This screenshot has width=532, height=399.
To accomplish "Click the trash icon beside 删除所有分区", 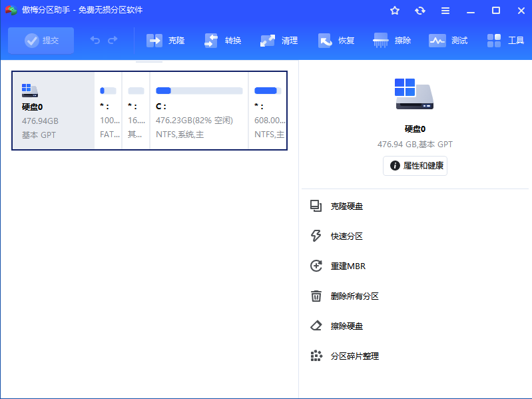I will 316,296.
